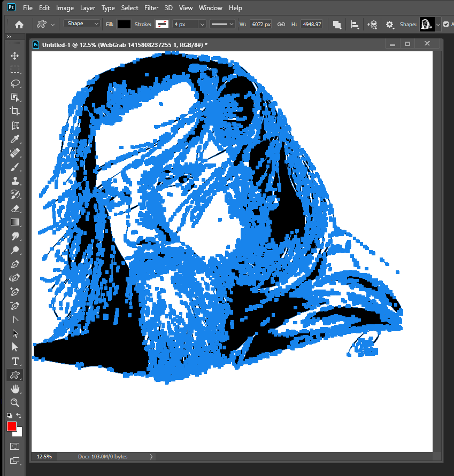The image size is (454, 476).
Task: Toggle Quick Mask mode
Action: (14, 446)
